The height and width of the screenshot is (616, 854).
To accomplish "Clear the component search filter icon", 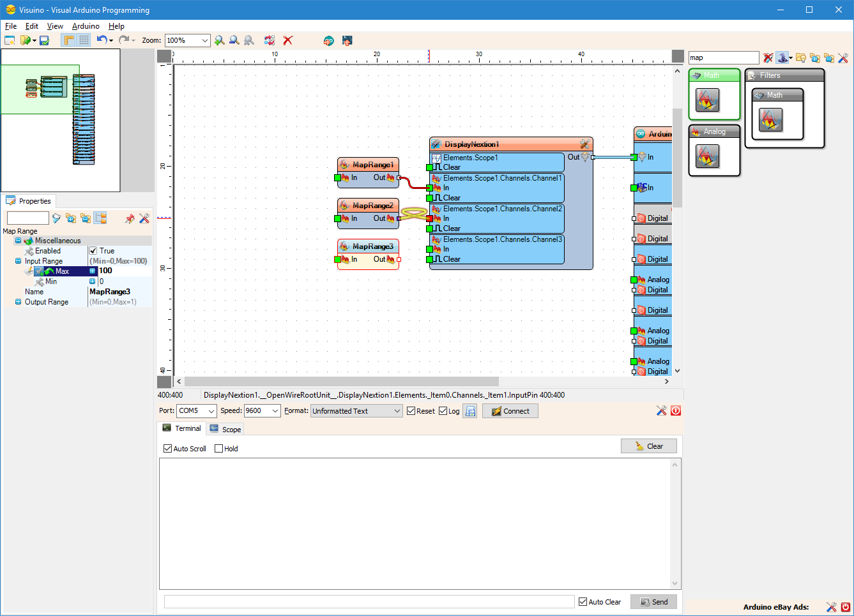I will [768, 58].
